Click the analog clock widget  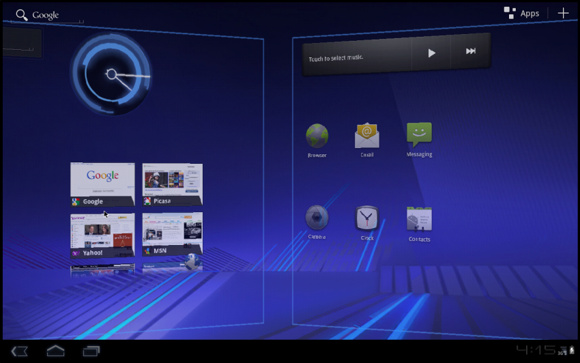click(111, 74)
